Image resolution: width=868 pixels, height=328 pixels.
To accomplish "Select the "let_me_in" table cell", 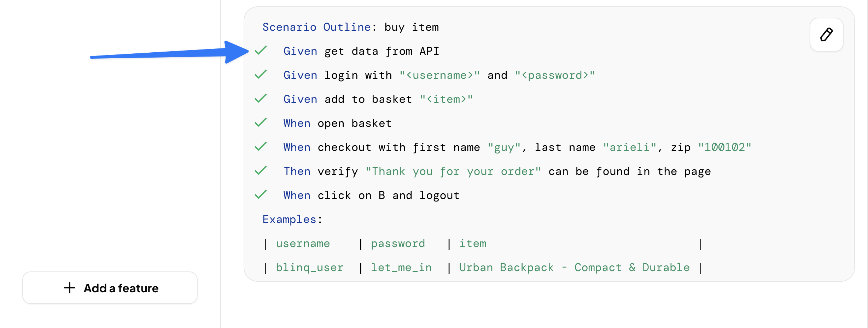I will [x=401, y=268].
